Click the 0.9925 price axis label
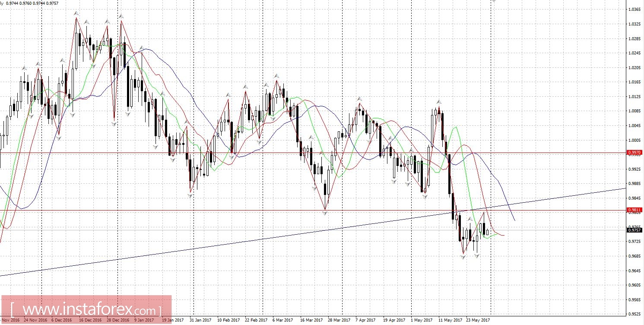Image resolution: width=644 pixels, height=325 pixels. [634, 169]
